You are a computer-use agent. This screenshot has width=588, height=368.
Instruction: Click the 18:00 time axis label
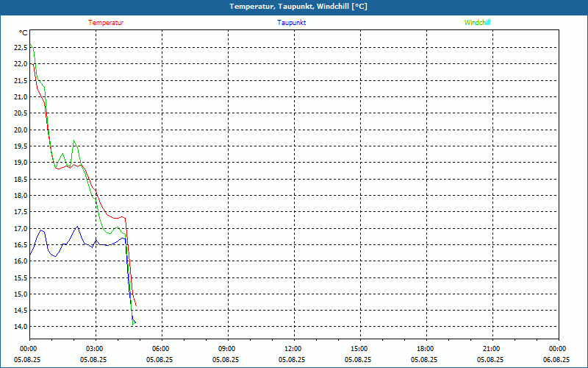[426, 349]
